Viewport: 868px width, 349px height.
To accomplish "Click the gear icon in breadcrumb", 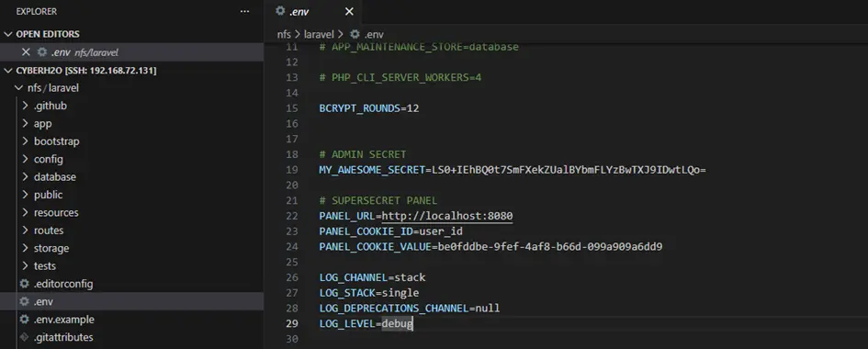I will click(355, 34).
